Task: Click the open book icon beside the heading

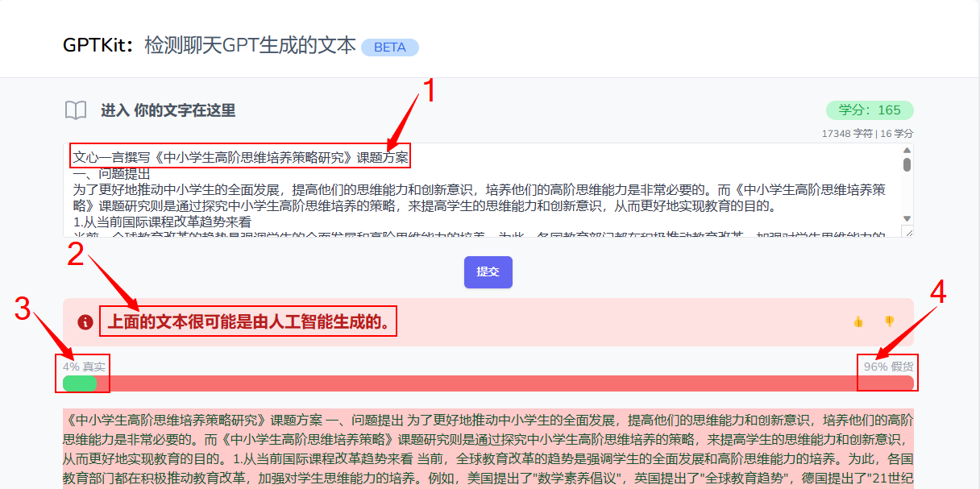Action: (x=76, y=110)
